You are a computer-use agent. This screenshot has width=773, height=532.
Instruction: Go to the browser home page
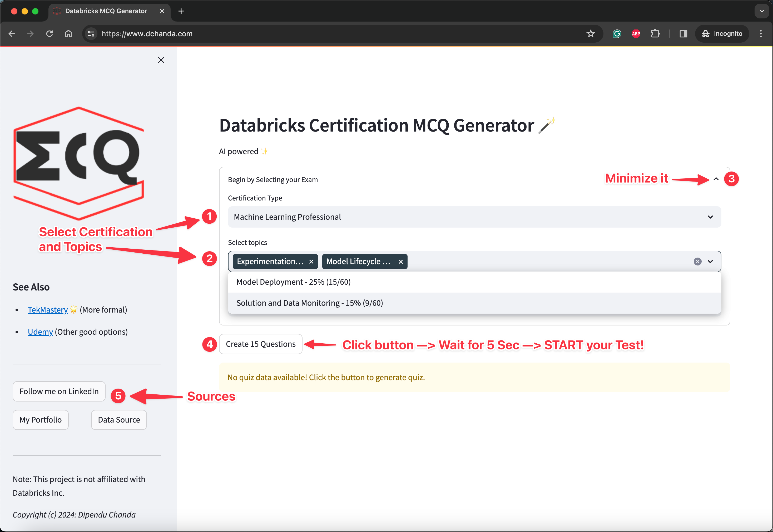point(68,34)
